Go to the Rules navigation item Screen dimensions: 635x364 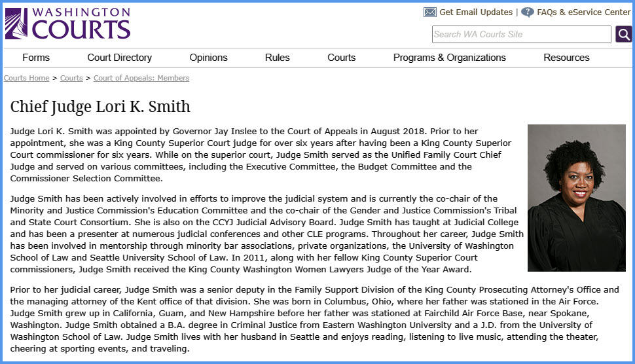[277, 58]
